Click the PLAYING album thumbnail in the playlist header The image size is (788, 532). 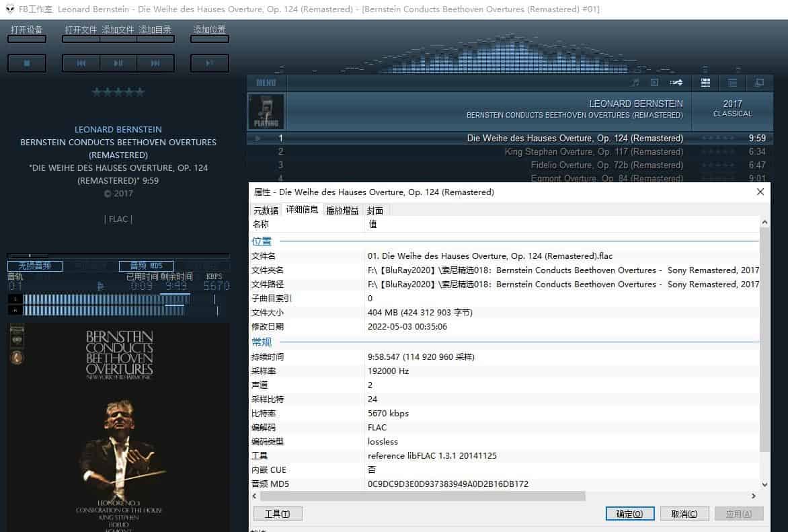click(x=266, y=111)
